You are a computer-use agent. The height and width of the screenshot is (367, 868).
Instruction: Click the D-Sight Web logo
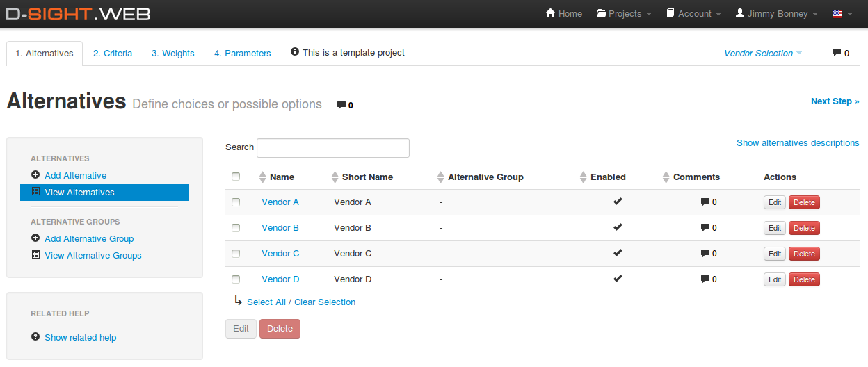(79, 14)
